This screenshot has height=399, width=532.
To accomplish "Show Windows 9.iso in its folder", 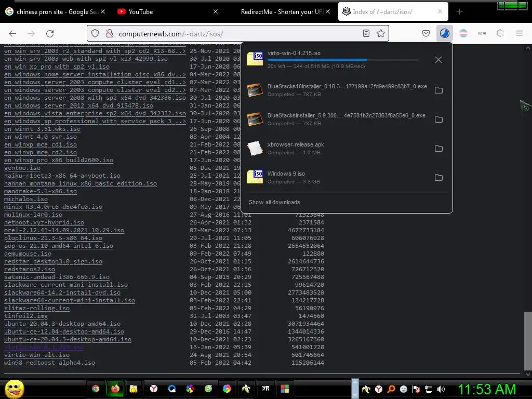I will [438, 178].
